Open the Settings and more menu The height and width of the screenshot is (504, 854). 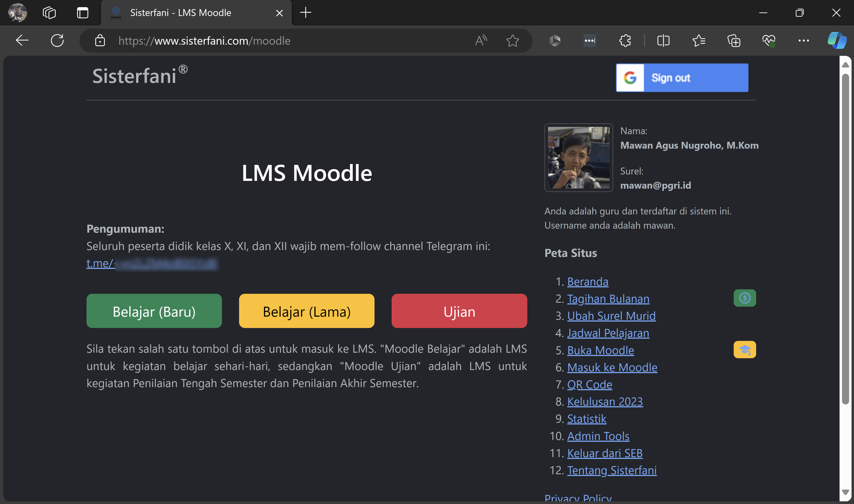point(804,40)
